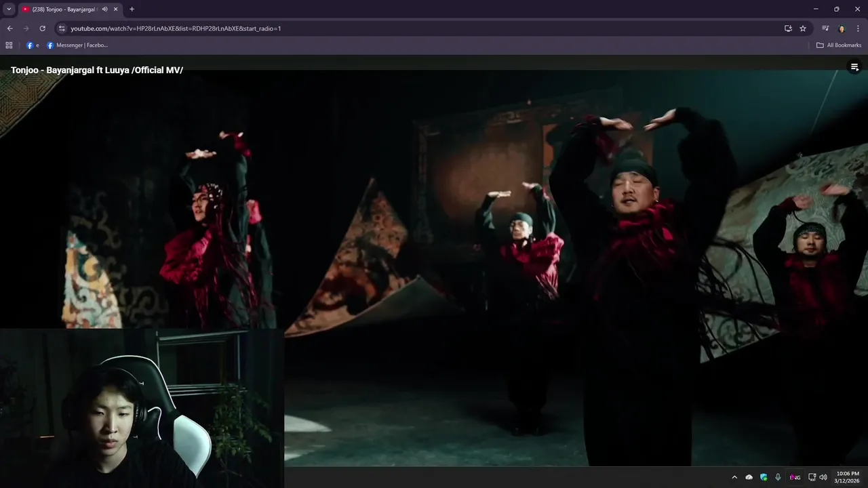
Task: Open the clock showing 10:06 PM
Action: [848, 477]
